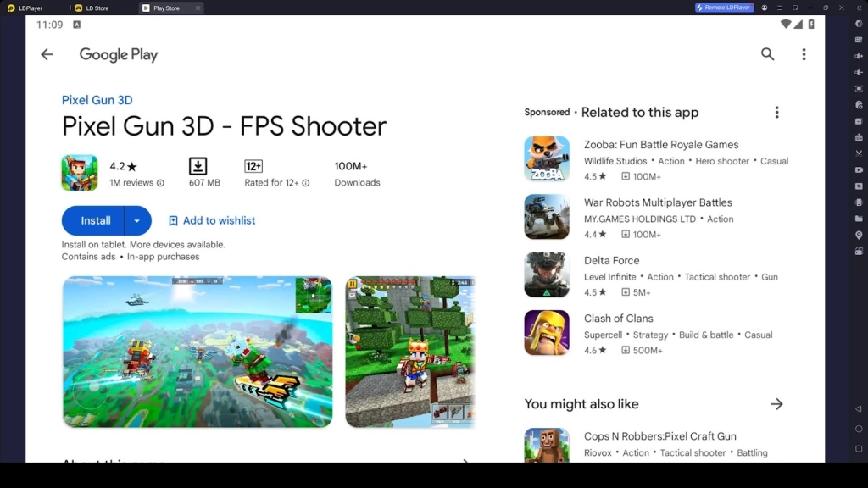
Task: Open the location pin tool in sidebar
Action: click(x=859, y=236)
